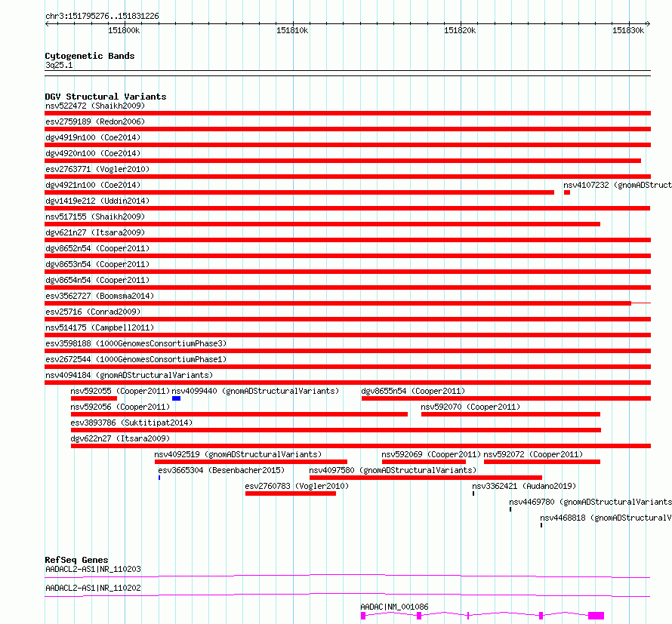The image size is (672, 624).
Task: Click nsv592070 (Cooper2011) label
Action: coord(470,407)
